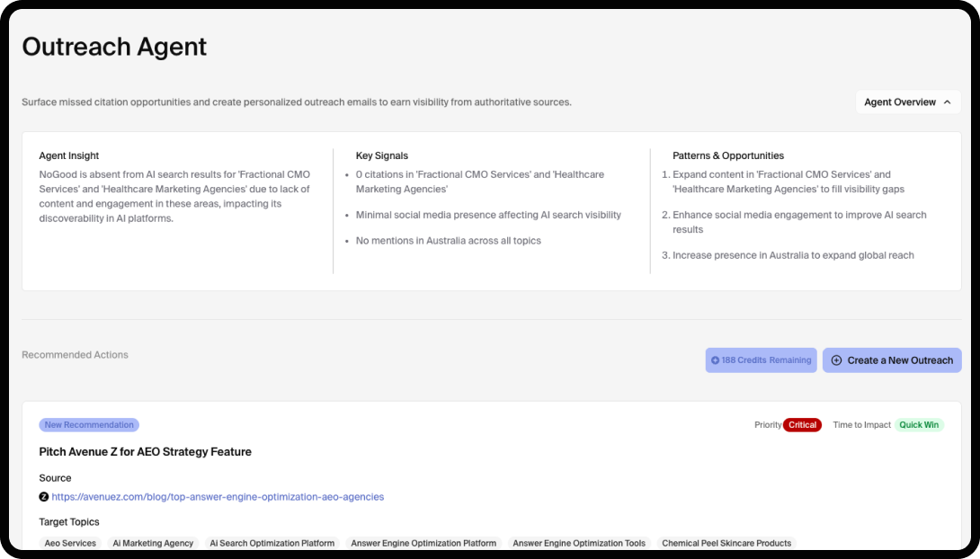Select the Answer Engine Optimization Platform tag
980x559 pixels.
click(423, 543)
